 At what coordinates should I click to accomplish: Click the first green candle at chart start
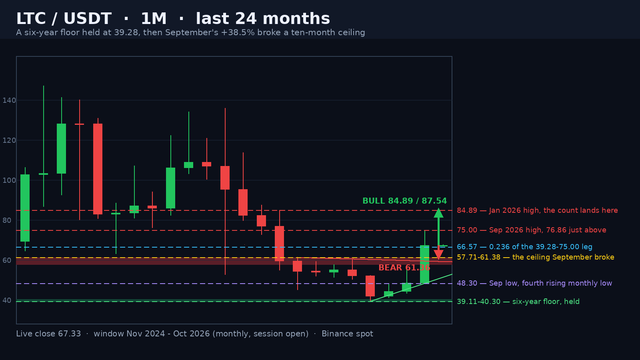25,208
